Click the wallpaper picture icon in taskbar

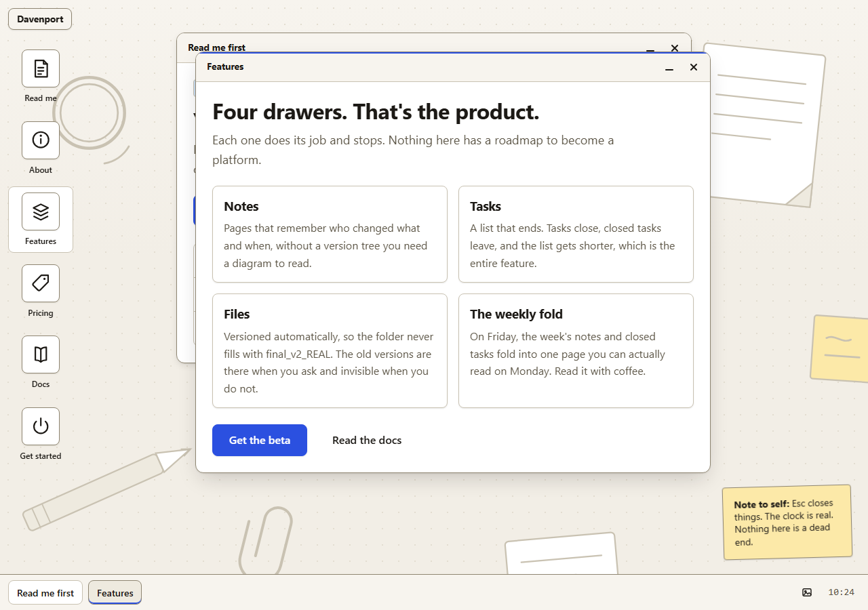coord(807,592)
